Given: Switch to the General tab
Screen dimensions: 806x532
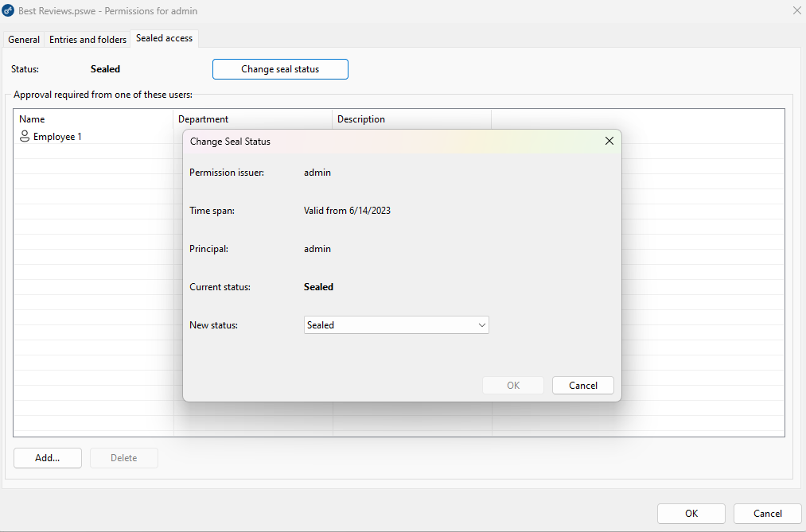Looking at the screenshot, I should click(23, 39).
